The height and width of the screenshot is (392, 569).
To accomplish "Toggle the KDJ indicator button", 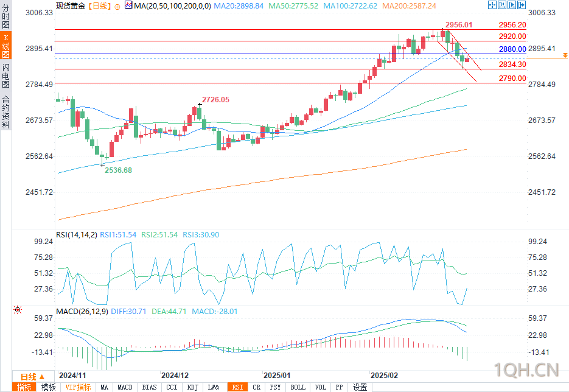I will click(193, 387).
